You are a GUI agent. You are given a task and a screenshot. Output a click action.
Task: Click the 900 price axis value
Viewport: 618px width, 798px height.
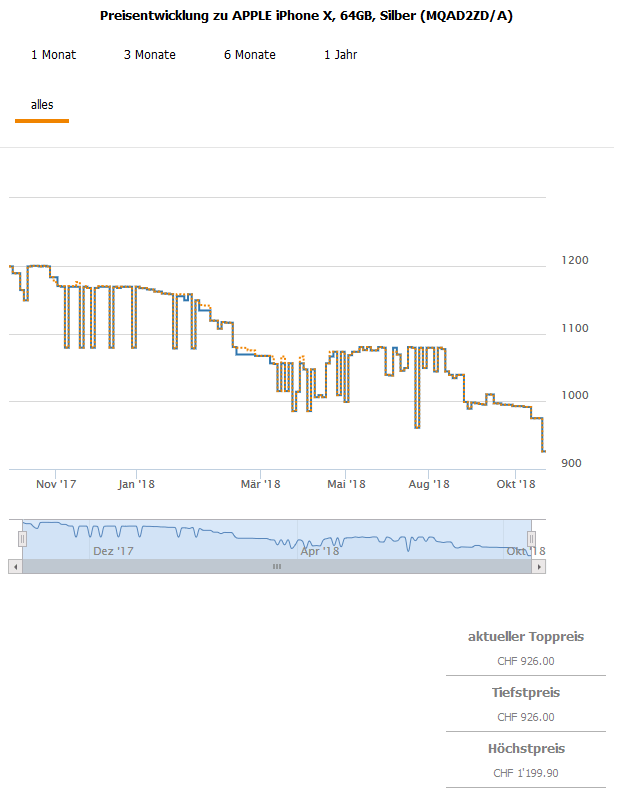571,464
